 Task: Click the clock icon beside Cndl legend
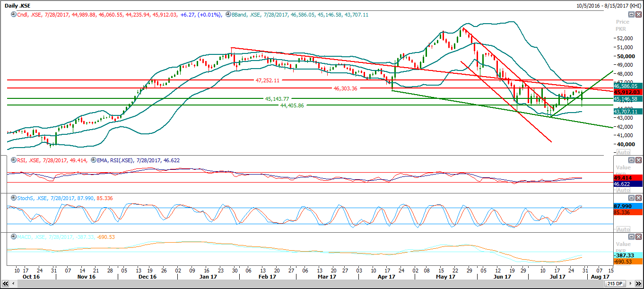(13, 15)
